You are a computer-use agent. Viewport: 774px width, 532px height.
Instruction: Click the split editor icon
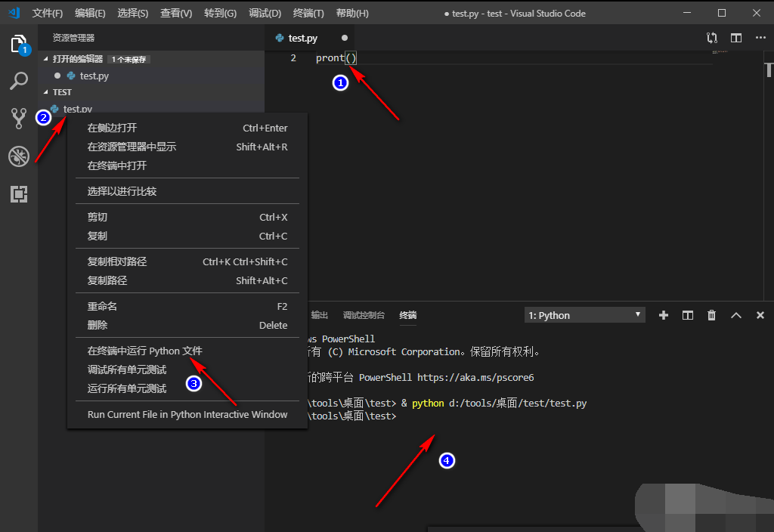coord(736,38)
